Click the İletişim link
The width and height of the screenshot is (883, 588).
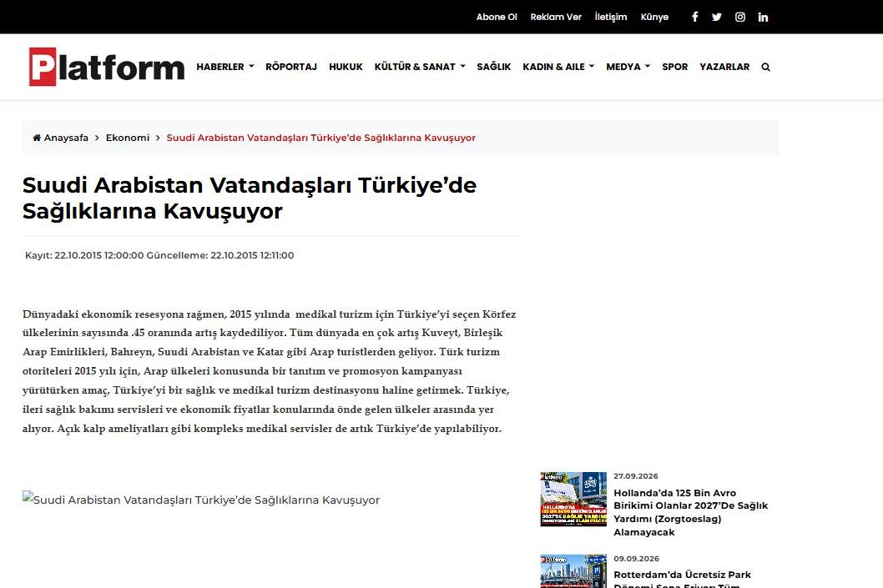pos(611,17)
